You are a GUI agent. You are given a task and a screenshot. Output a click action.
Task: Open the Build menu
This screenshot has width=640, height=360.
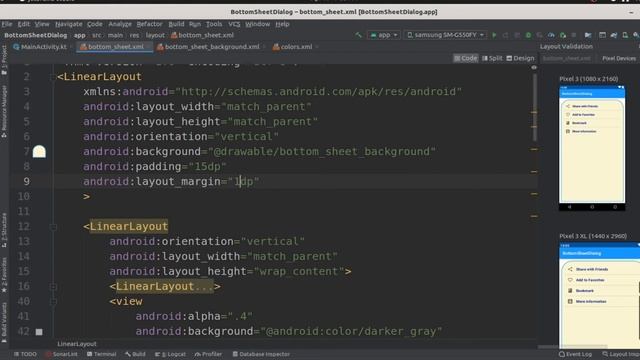176,24
